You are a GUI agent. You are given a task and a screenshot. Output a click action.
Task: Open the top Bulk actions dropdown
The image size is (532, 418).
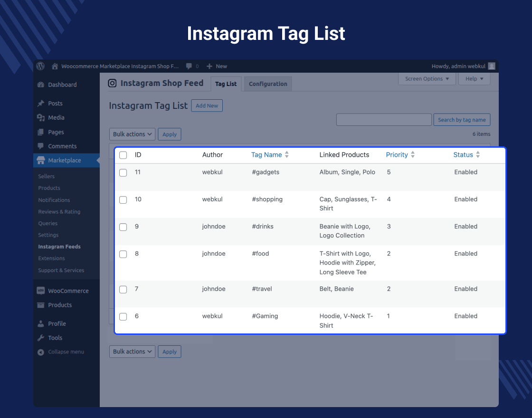(x=133, y=134)
